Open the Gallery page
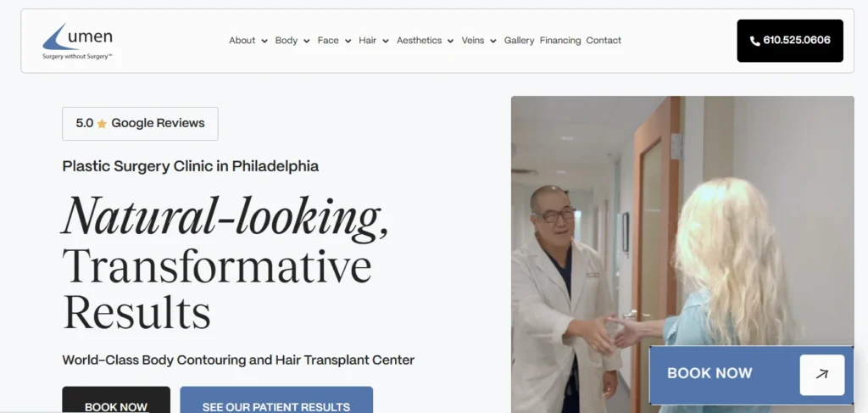The width and height of the screenshot is (868, 413). [520, 41]
